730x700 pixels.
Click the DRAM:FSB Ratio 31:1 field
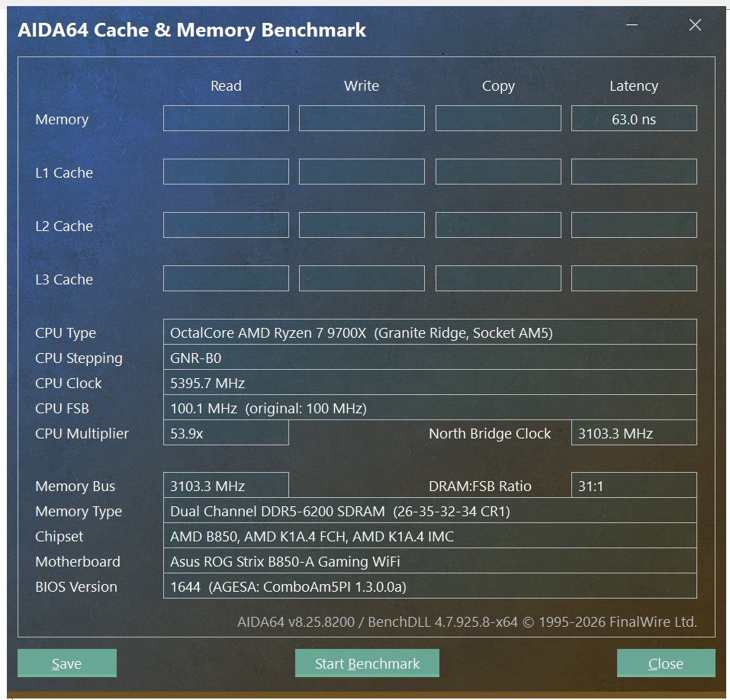[x=634, y=485]
